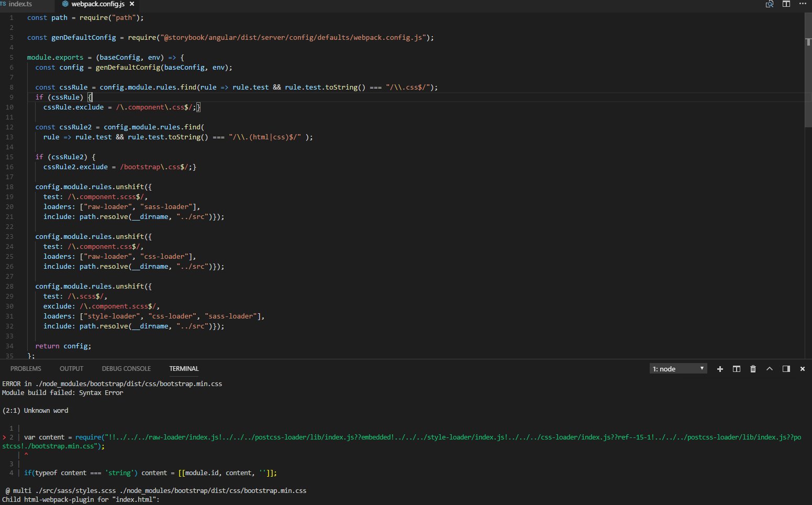Kill the terminal with trash icon
This screenshot has width=812, height=505.
coord(753,369)
